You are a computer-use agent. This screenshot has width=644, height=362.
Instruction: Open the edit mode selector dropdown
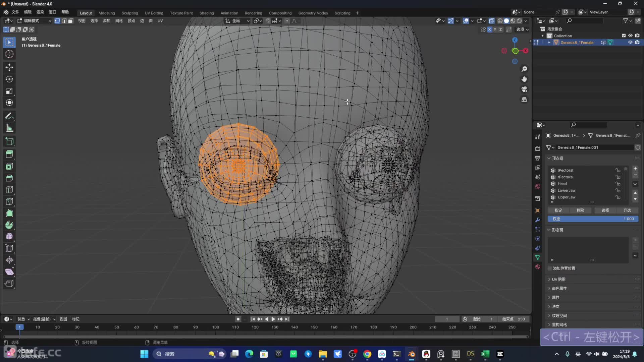click(x=34, y=21)
